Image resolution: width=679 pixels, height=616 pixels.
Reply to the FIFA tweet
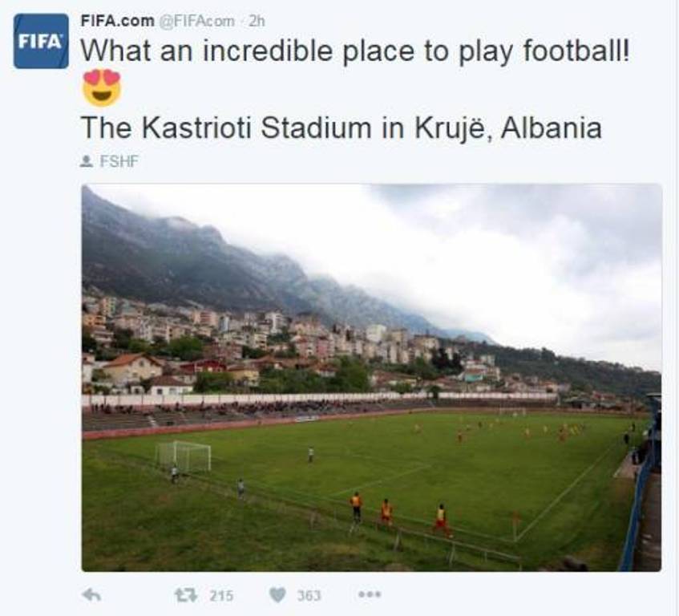point(91,594)
